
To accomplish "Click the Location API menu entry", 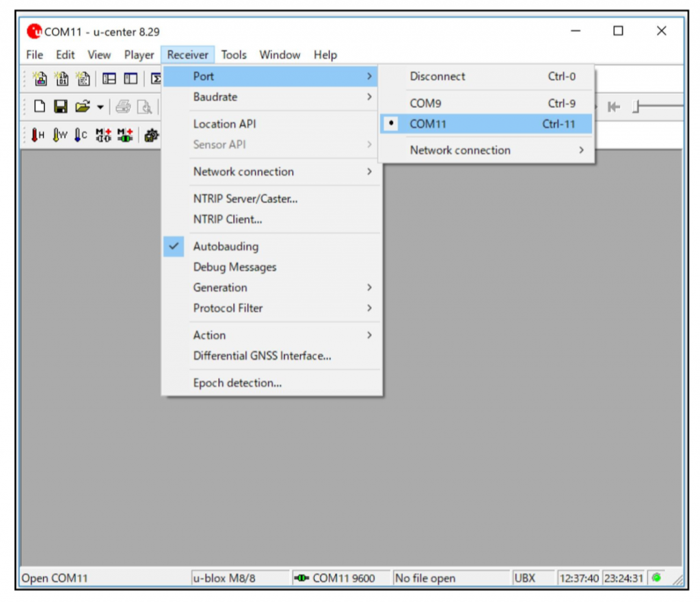I will (x=272, y=124).
